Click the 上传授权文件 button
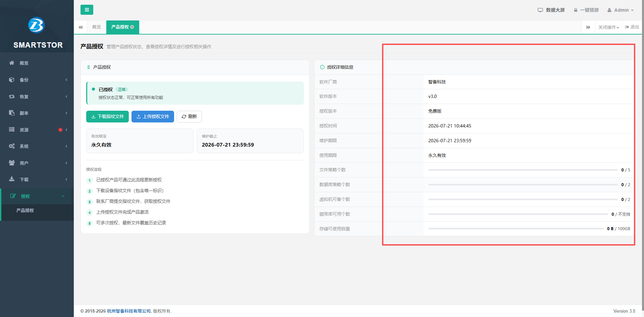 [x=153, y=116]
